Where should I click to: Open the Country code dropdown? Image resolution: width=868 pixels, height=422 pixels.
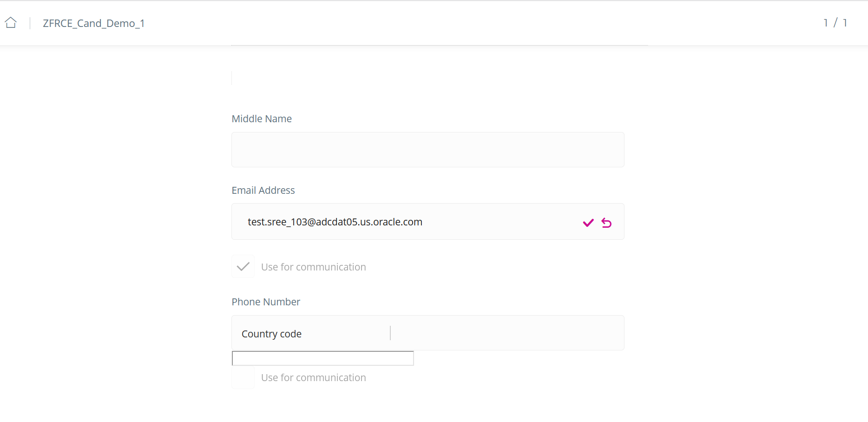coord(311,333)
